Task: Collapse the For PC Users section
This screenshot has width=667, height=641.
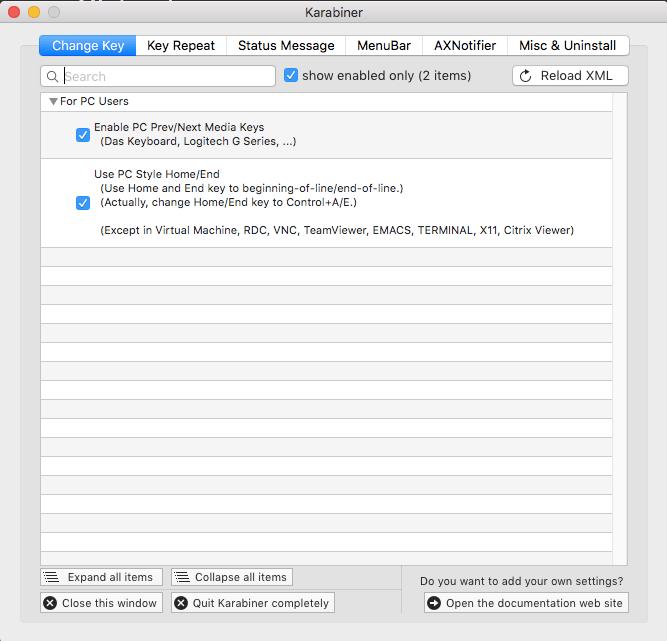Action: (53, 102)
